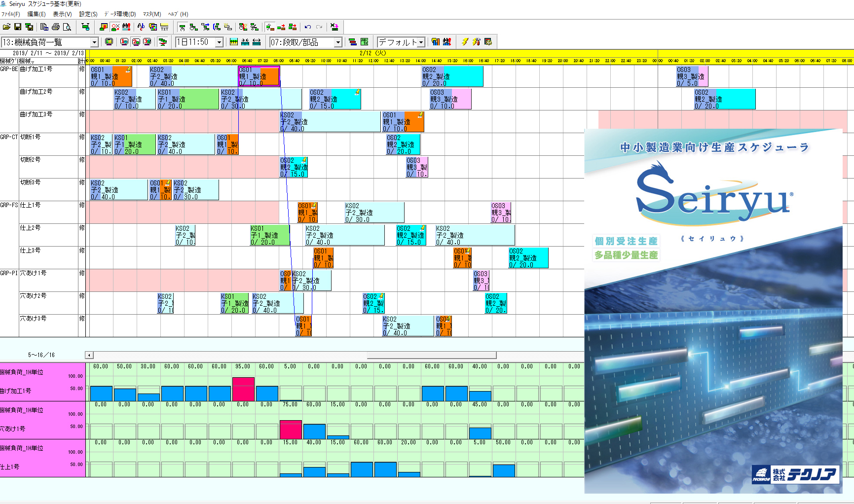Click the screen 3 layout icon
The image size is (854, 504).
pyautogui.click(x=147, y=42)
